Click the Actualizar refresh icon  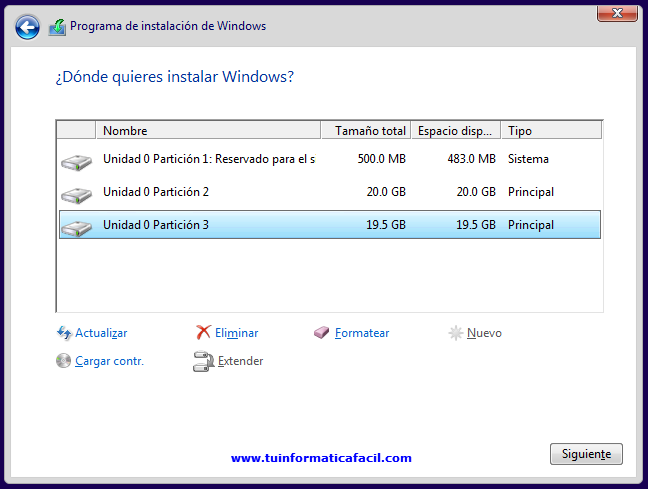64,333
